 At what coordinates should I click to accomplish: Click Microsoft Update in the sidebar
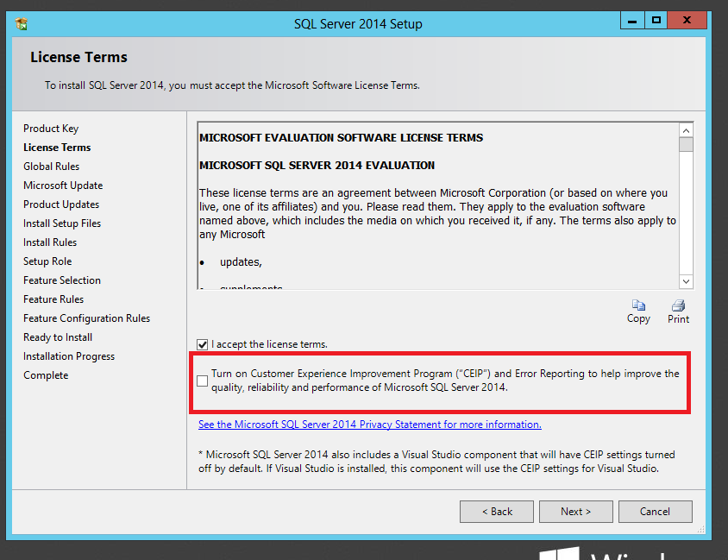click(63, 186)
